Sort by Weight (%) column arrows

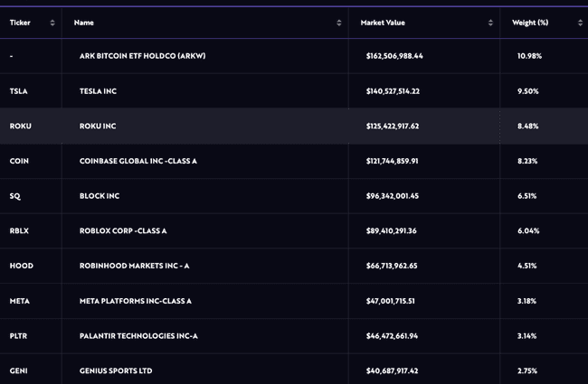580,23
